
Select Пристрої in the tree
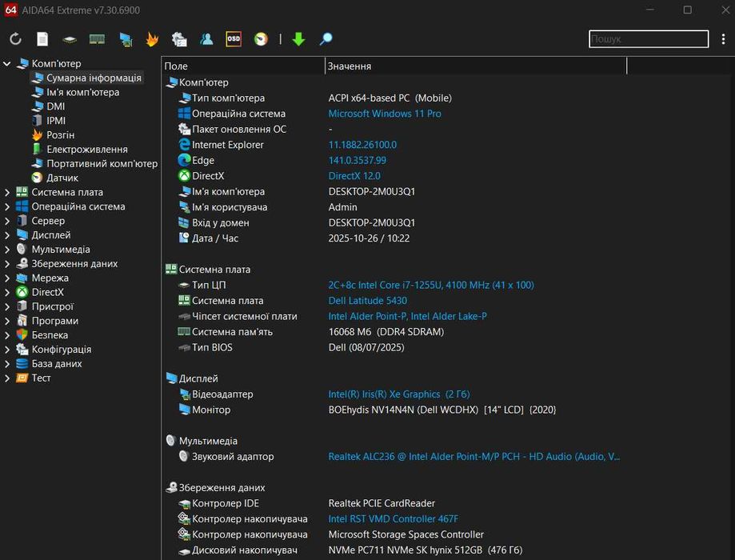click(x=53, y=306)
